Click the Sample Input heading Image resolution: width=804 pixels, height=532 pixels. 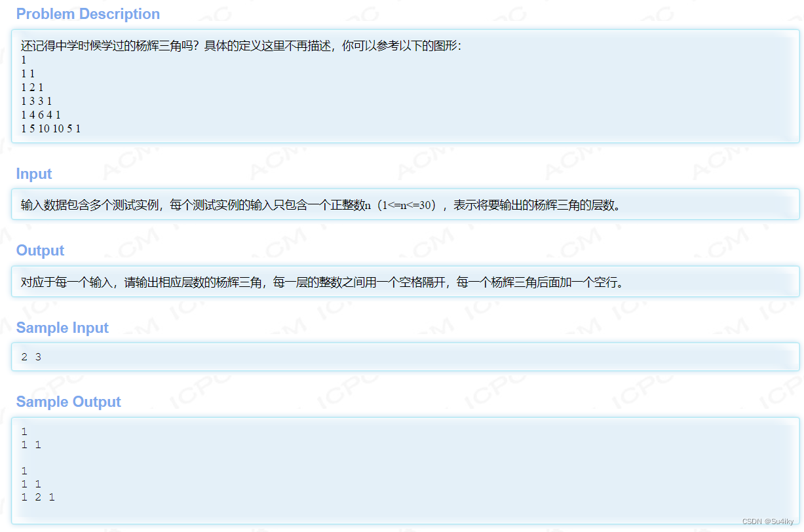point(62,328)
